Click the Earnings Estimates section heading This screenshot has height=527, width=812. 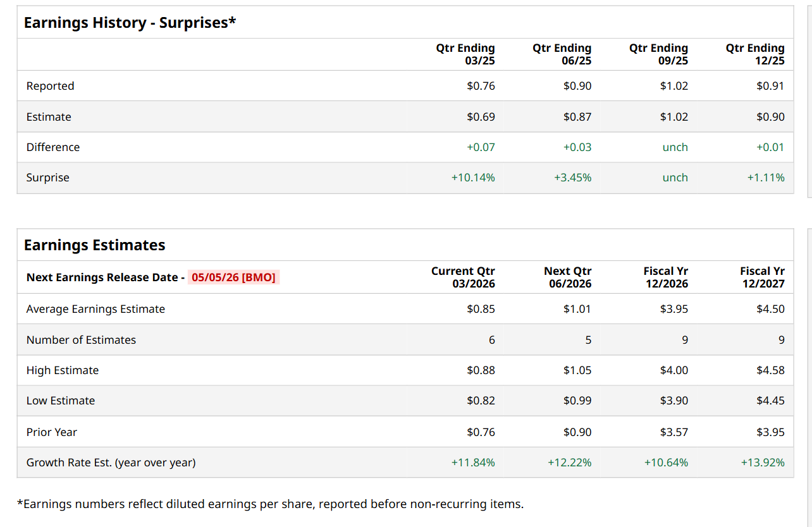94,245
